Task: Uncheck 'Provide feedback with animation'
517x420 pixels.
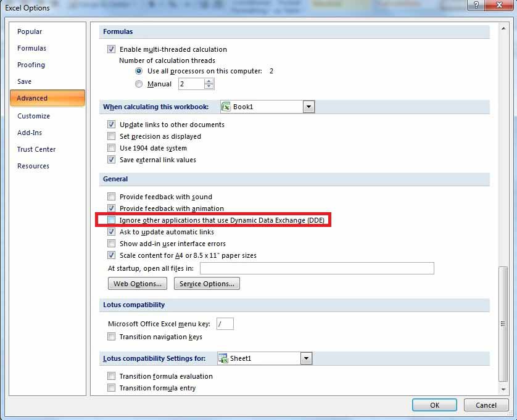Action: coord(112,208)
